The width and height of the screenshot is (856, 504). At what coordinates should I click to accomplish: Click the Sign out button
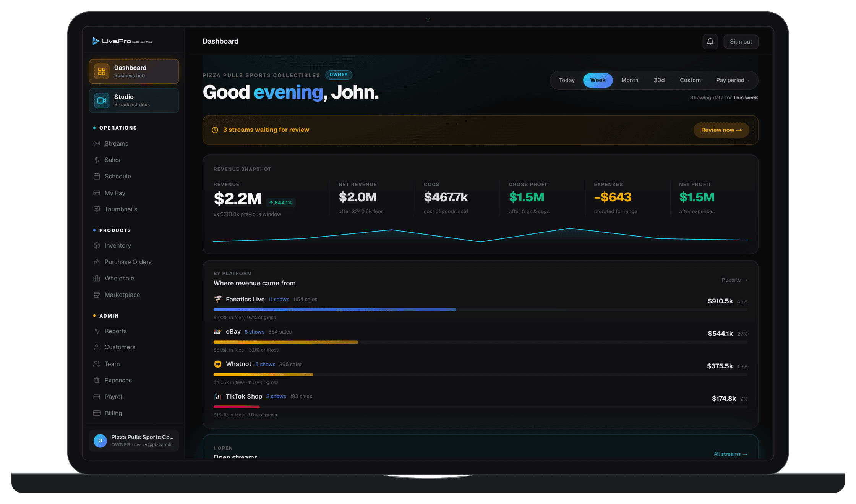coord(741,42)
